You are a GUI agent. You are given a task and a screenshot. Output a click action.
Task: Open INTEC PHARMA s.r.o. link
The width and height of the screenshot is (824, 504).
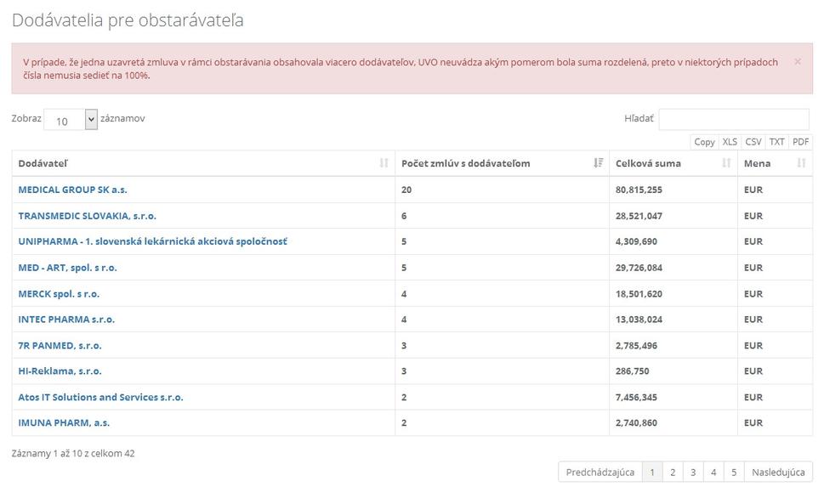pyautogui.click(x=66, y=320)
